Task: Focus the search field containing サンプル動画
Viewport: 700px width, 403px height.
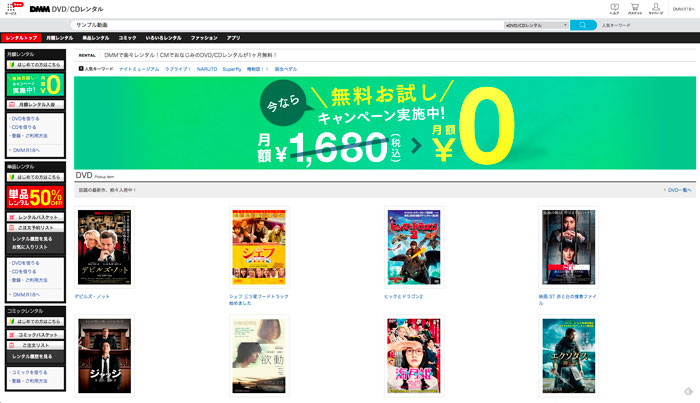Action: point(286,25)
